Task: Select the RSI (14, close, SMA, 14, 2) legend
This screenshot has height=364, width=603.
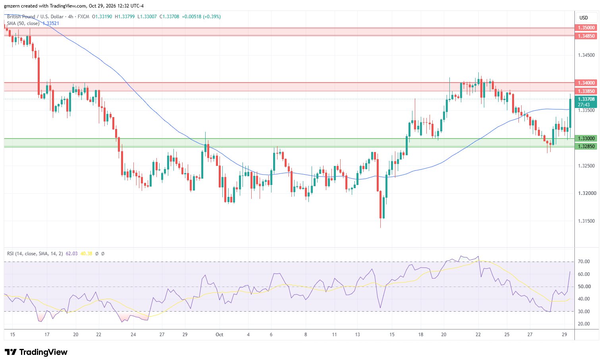Action: point(35,254)
